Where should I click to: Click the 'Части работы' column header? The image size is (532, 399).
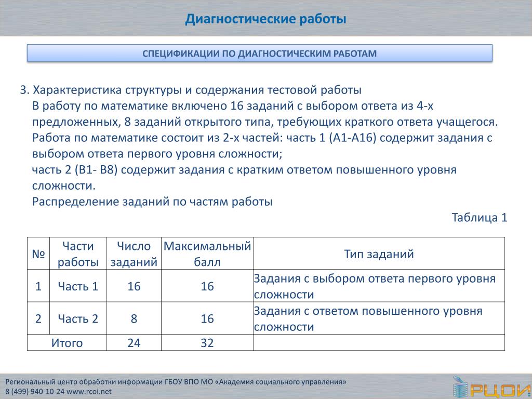click(78, 254)
